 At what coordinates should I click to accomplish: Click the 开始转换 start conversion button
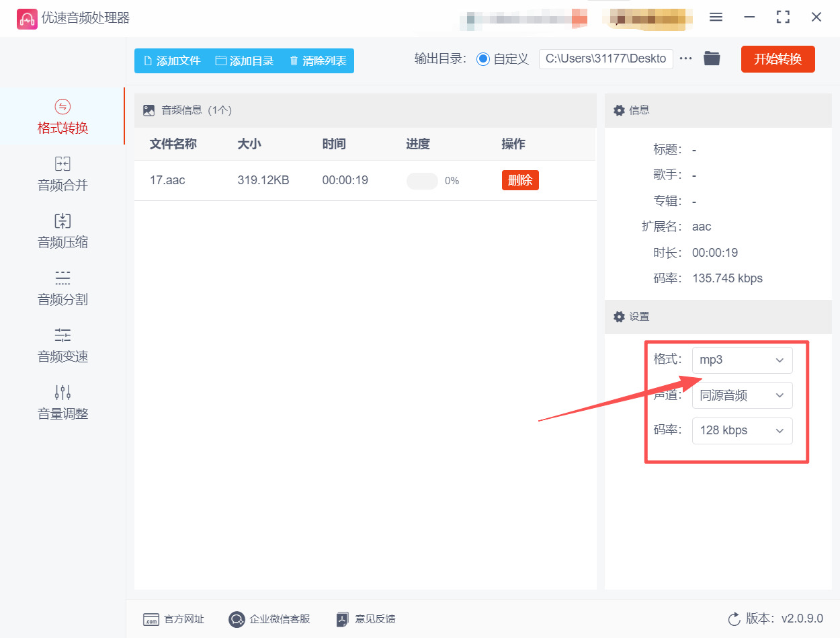coord(778,58)
